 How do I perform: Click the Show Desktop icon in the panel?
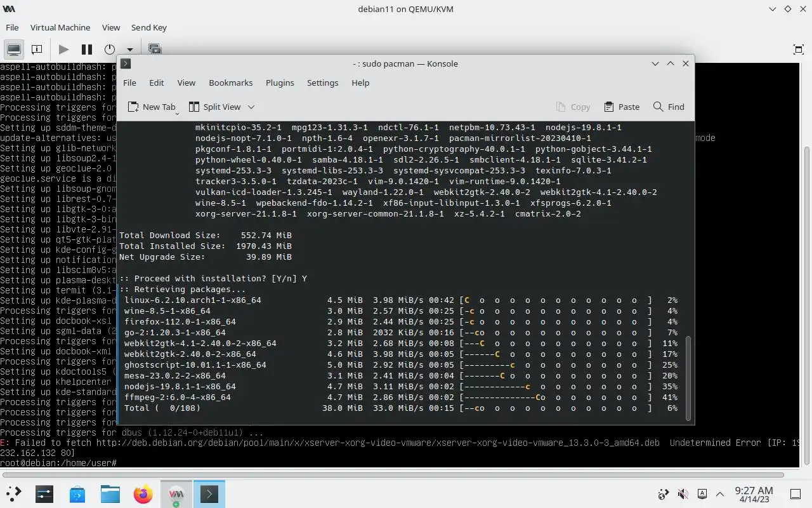coord(796,494)
